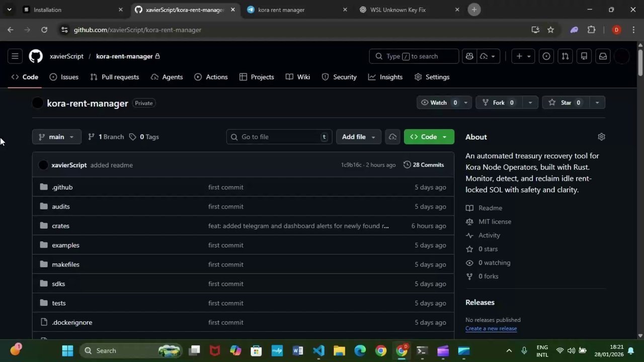Open the repositories icon in GitHub header
The height and width of the screenshot is (362, 644).
coord(584,56)
